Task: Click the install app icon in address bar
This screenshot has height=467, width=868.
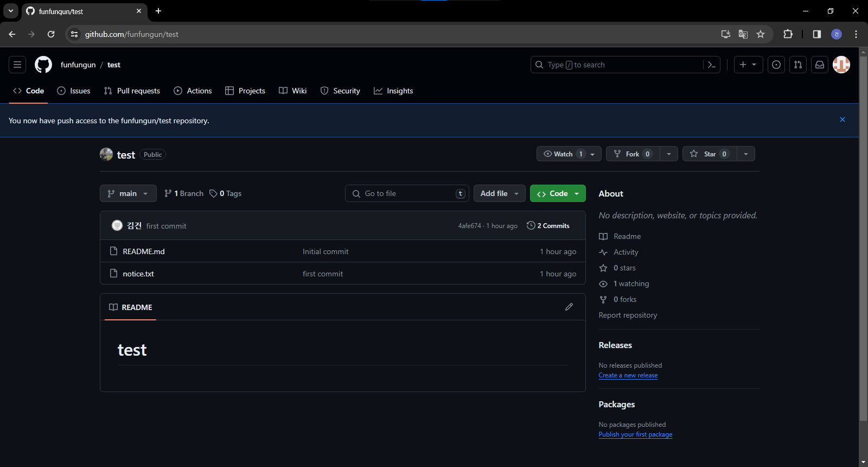Action: coord(726,34)
